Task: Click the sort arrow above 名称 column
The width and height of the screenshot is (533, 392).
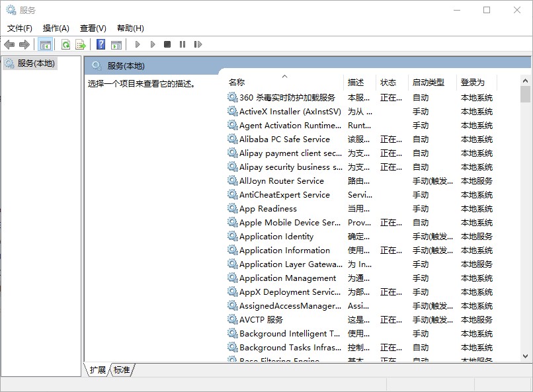Action: click(285, 77)
